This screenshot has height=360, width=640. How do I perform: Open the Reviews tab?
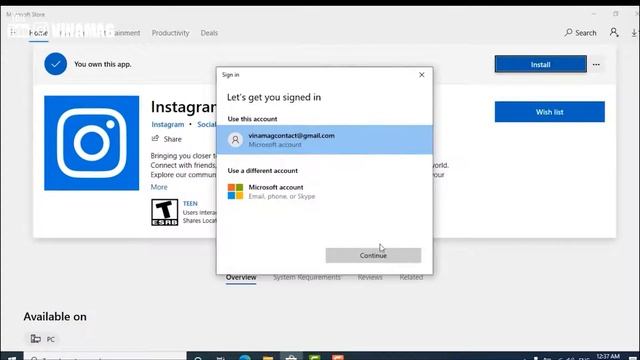[370, 278]
